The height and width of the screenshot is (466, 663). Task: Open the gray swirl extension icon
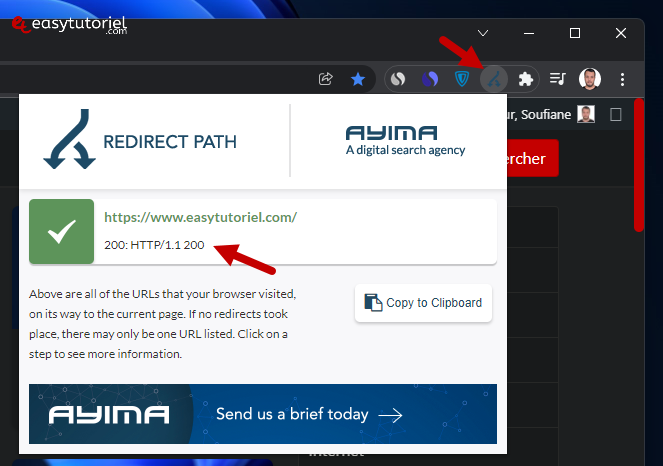coord(397,79)
